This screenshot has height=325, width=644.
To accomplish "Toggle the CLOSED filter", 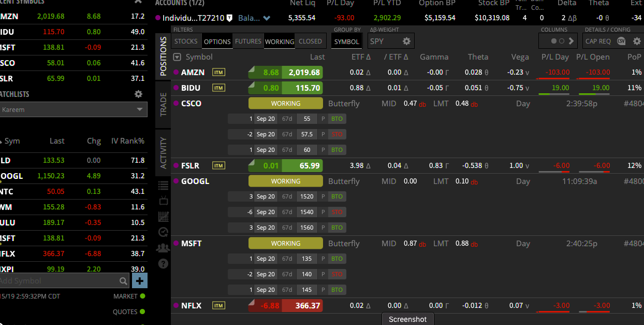I will coord(310,41).
